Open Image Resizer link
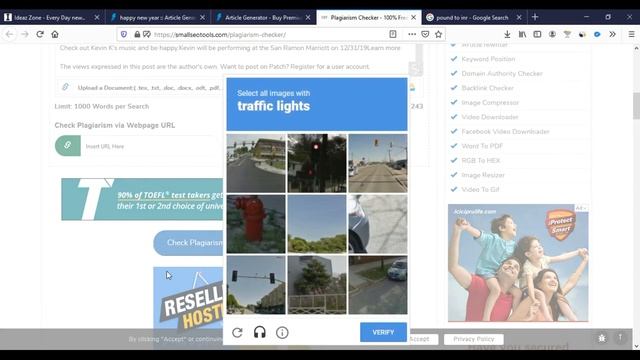Screen dimensions: 640x360 [483, 175]
